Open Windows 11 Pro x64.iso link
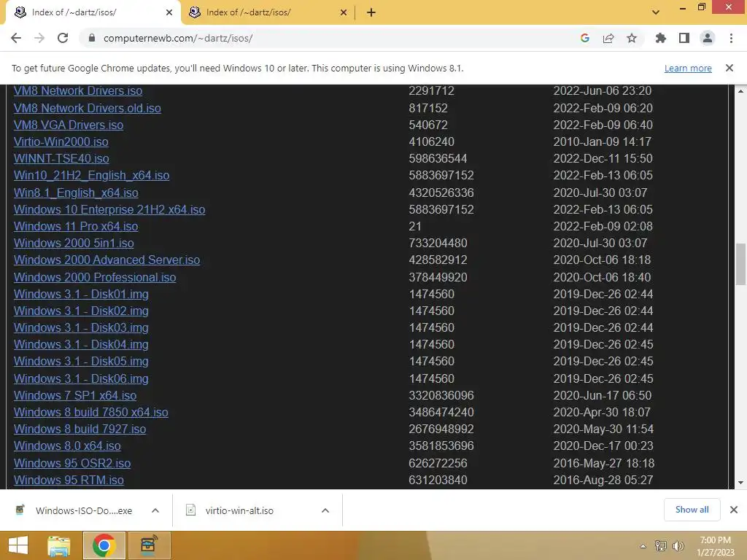The width and height of the screenshot is (747, 560). coord(76,226)
